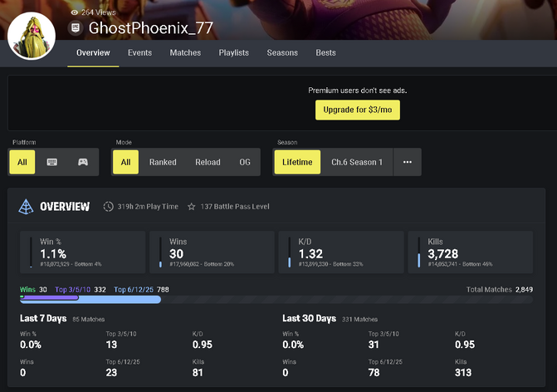The image size is (557, 392).
Task: Click the Overview pyramid logo icon
Action: tap(26, 207)
